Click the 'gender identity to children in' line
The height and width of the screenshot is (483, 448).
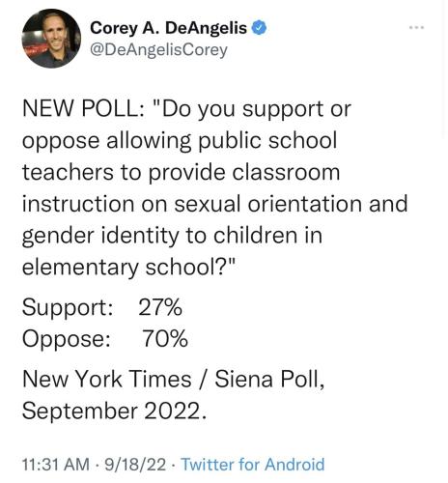(172, 236)
